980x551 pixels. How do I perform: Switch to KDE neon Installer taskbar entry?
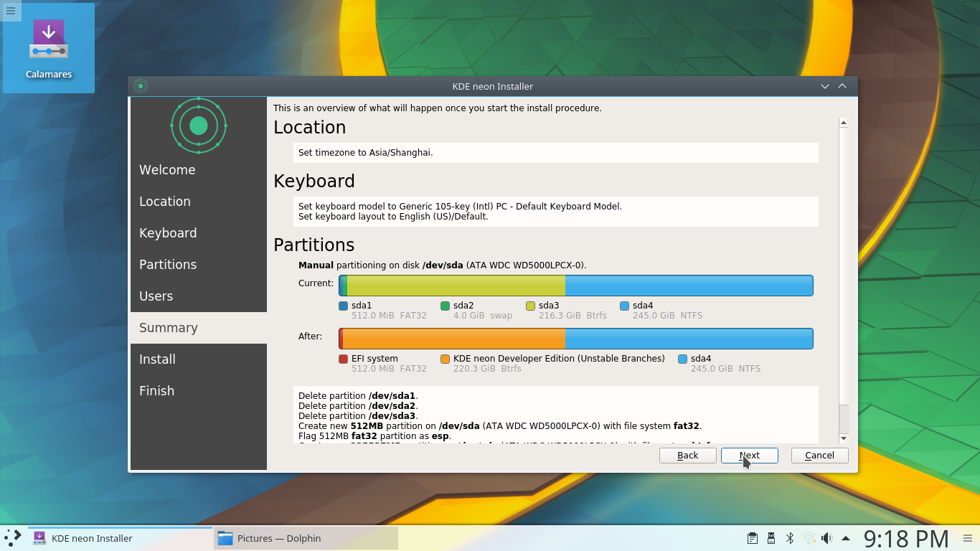(x=121, y=538)
